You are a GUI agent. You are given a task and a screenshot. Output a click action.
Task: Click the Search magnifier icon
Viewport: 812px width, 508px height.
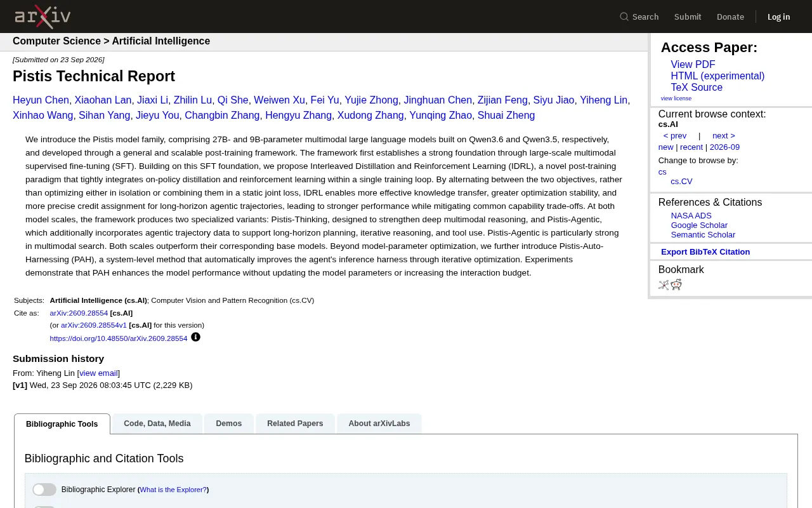click(x=624, y=17)
